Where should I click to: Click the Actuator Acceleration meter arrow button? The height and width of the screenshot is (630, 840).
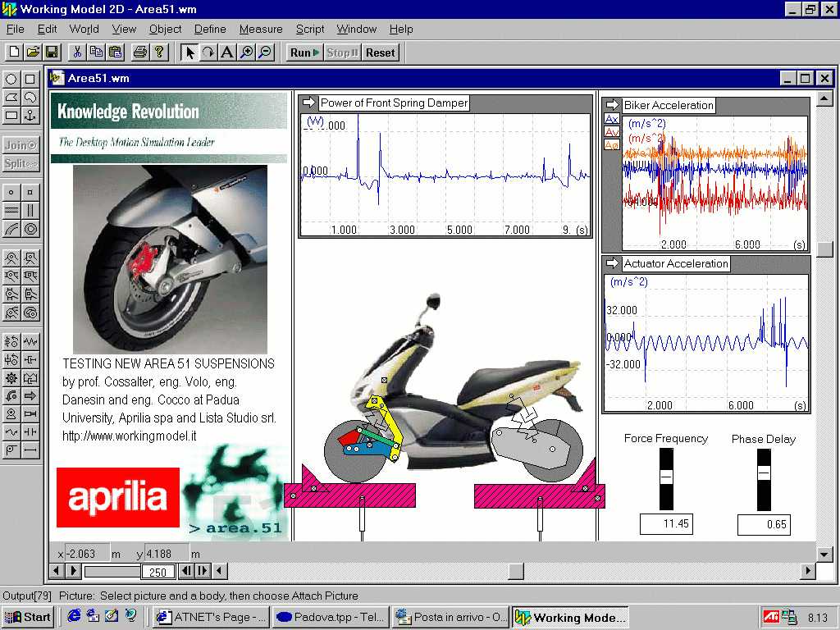612,263
